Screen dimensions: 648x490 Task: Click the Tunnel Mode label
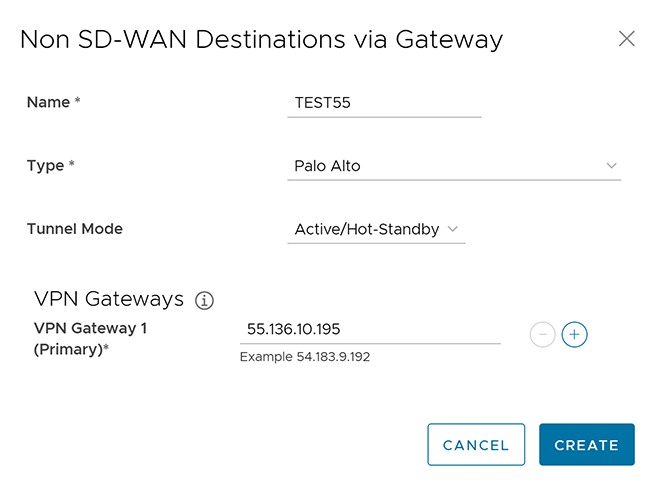pos(75,229)
